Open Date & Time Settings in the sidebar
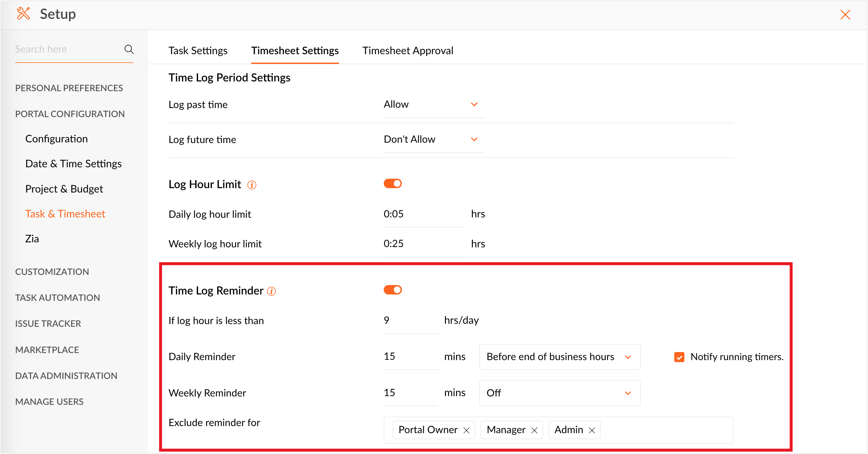Screen dimensions: 868x454 (x=73, y=164)
